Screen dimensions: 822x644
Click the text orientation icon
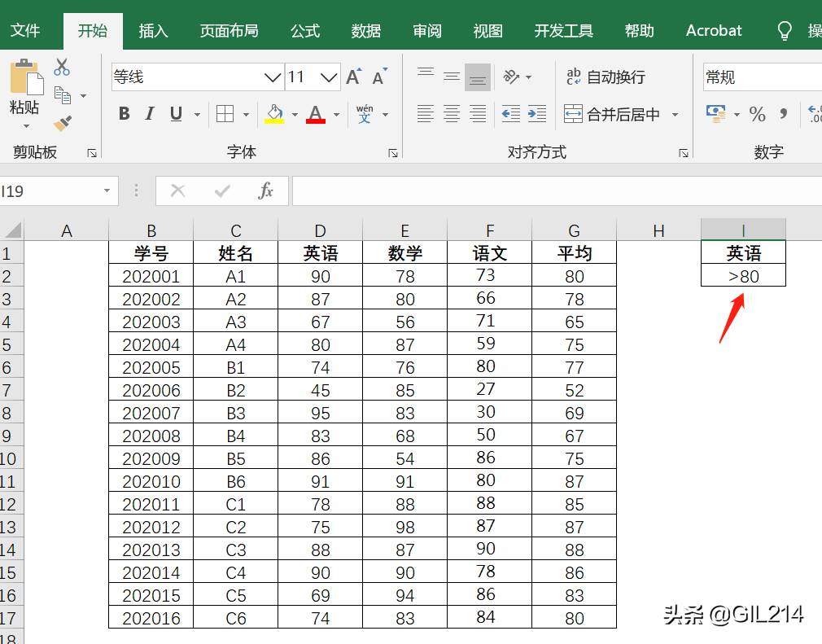click(512, 77)
